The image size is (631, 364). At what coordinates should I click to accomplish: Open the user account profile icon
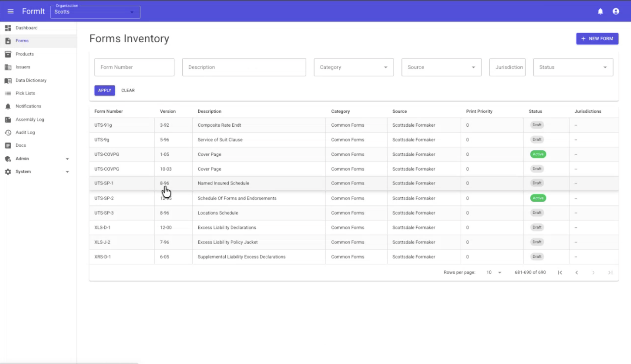(616, 11)
